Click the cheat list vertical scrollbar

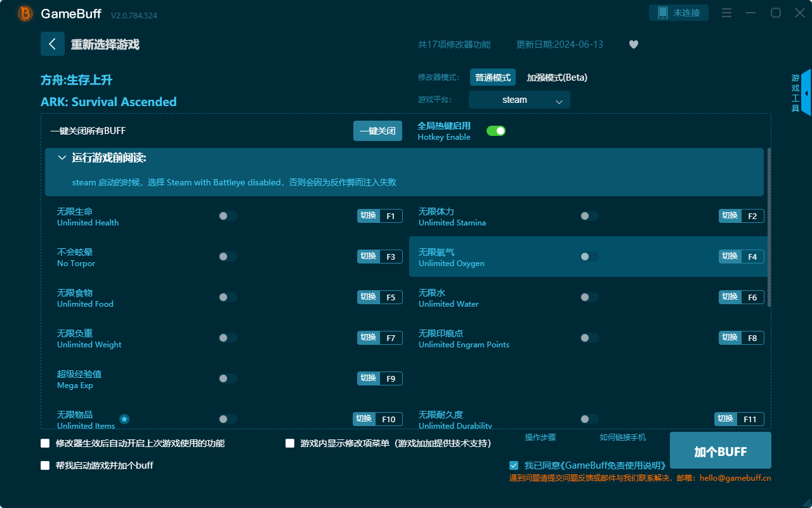pyautogui.click(x=769, y=227)
